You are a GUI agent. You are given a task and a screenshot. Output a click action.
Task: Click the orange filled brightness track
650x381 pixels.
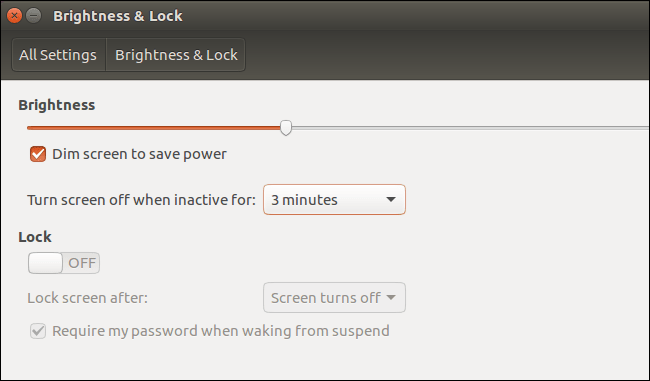tap(153, 128)
